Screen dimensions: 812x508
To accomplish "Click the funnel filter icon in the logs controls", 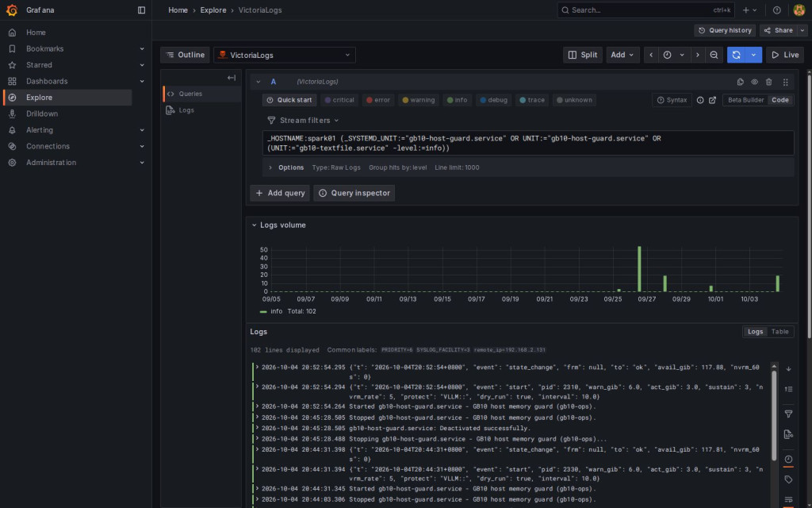I will pyautogui.click(x=788, y=414).
